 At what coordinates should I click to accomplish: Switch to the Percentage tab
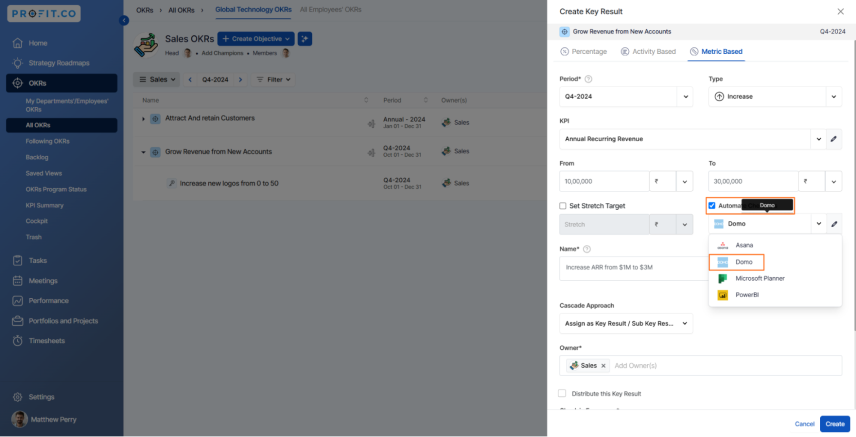pyautogui.click(x=584, y=51)
